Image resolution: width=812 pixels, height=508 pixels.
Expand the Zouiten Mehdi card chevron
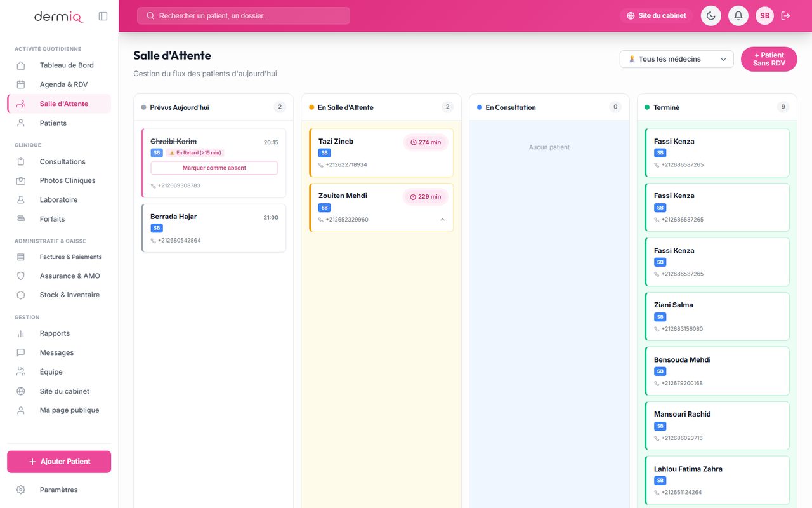[x=442, y=220]
